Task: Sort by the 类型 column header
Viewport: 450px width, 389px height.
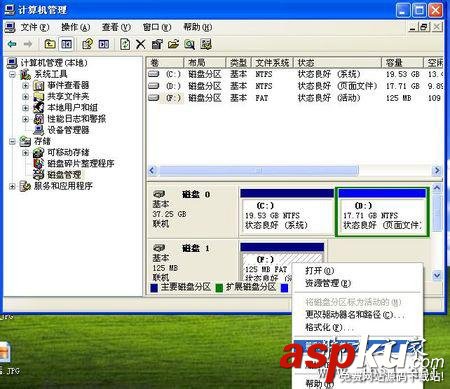Action: coord(239,63)
